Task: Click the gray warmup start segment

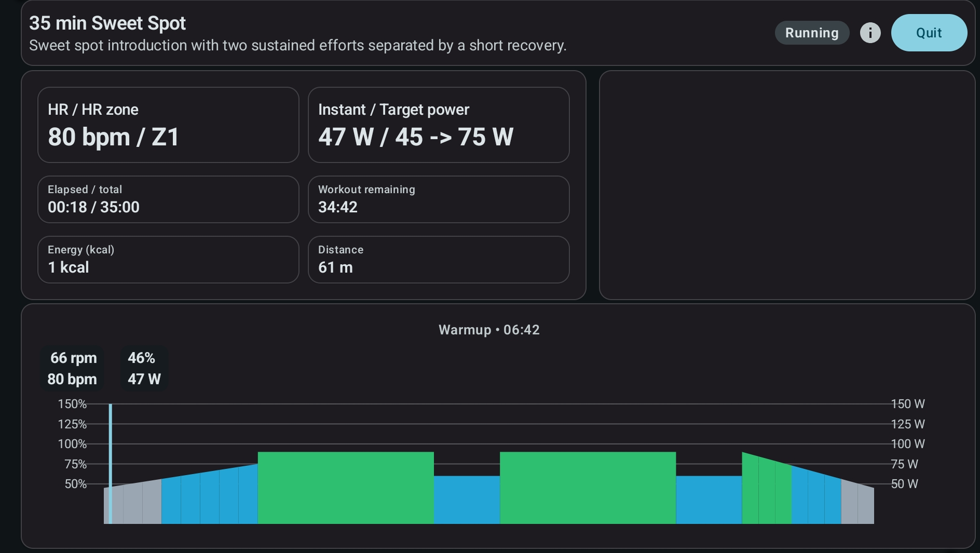Action: pos(133,504)
